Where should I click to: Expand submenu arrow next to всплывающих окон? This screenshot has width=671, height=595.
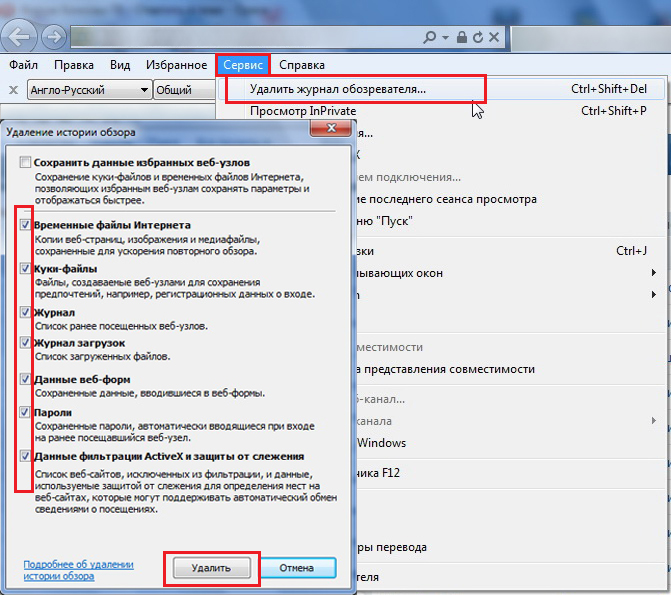(653, 273)
